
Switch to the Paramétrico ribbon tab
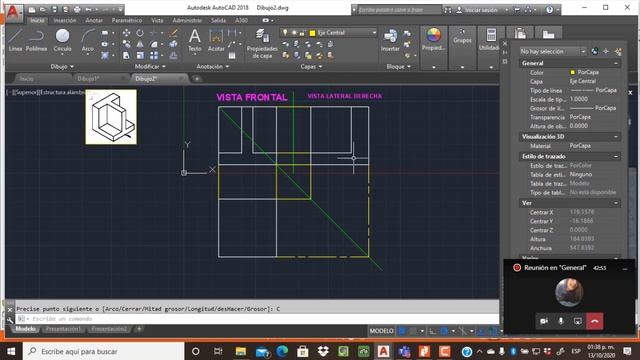127,20
